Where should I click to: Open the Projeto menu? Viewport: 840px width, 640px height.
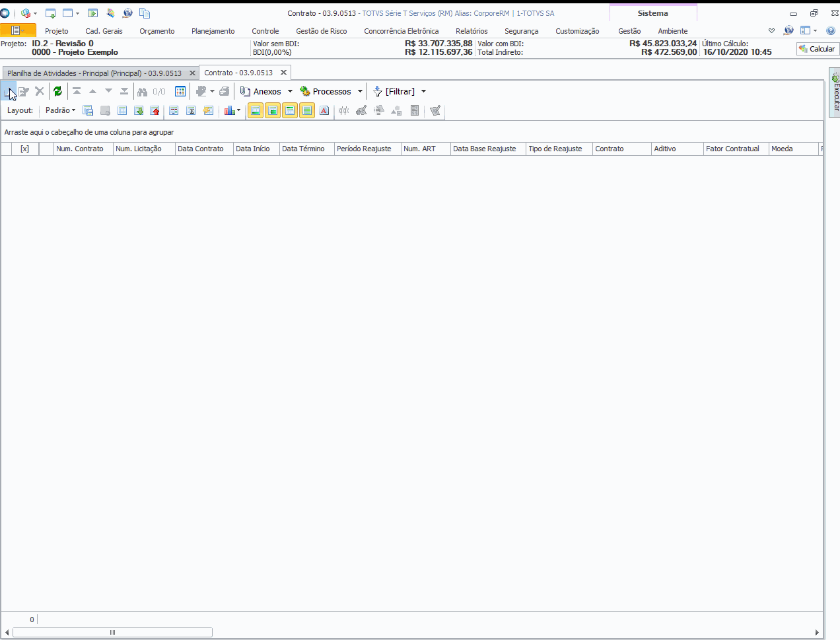click(x=57, y=31)
